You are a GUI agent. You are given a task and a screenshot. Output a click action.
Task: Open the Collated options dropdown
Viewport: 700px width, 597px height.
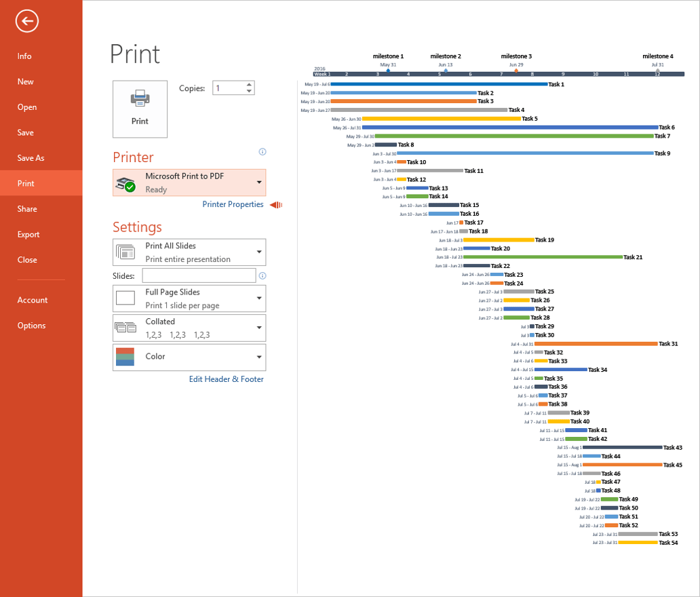tap(260, 327)
